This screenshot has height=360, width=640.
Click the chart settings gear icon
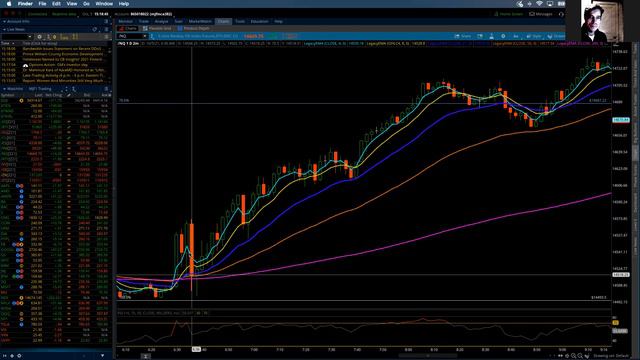click(503, 36)
